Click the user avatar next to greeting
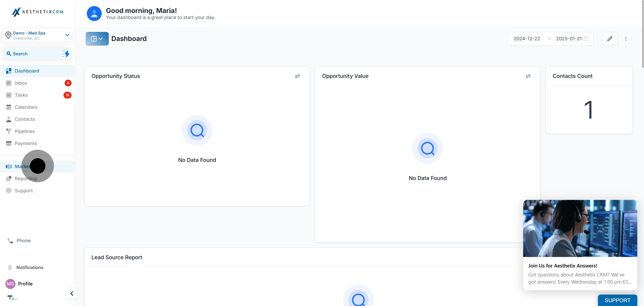644x306 pixels. 94,13
